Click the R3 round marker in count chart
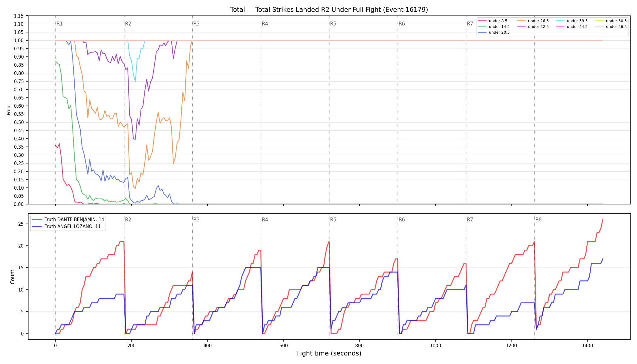637x364 pixels. 197,220
